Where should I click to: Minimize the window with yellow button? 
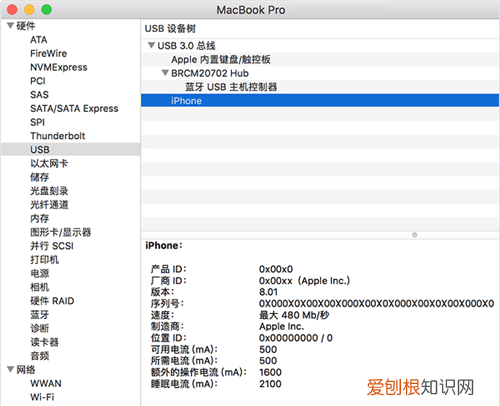click(x=29, y=10)
